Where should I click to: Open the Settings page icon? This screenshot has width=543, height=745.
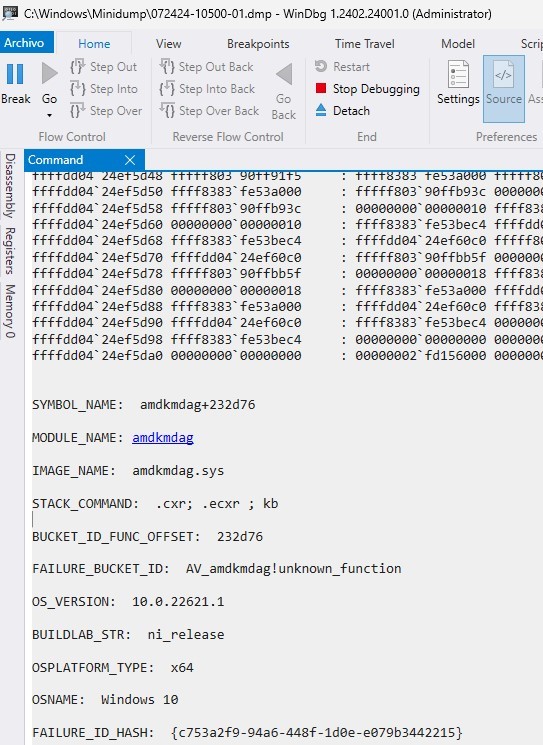tap(458, 75)
